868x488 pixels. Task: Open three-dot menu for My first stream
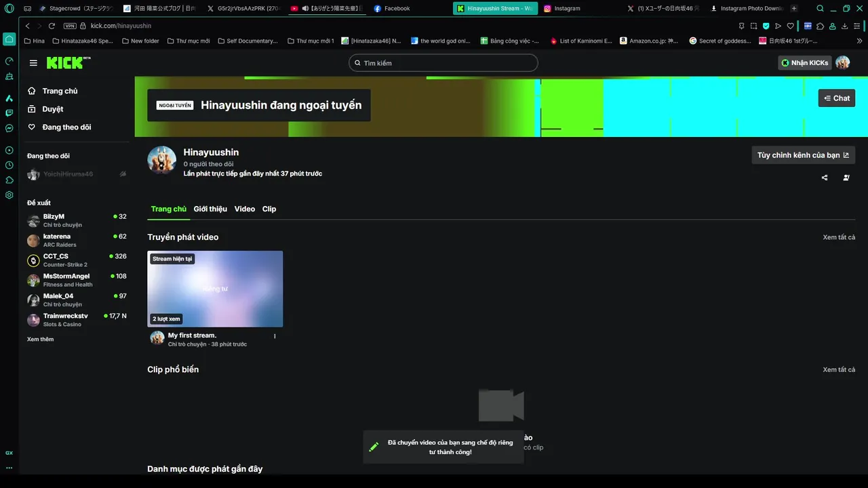(275, 336)
